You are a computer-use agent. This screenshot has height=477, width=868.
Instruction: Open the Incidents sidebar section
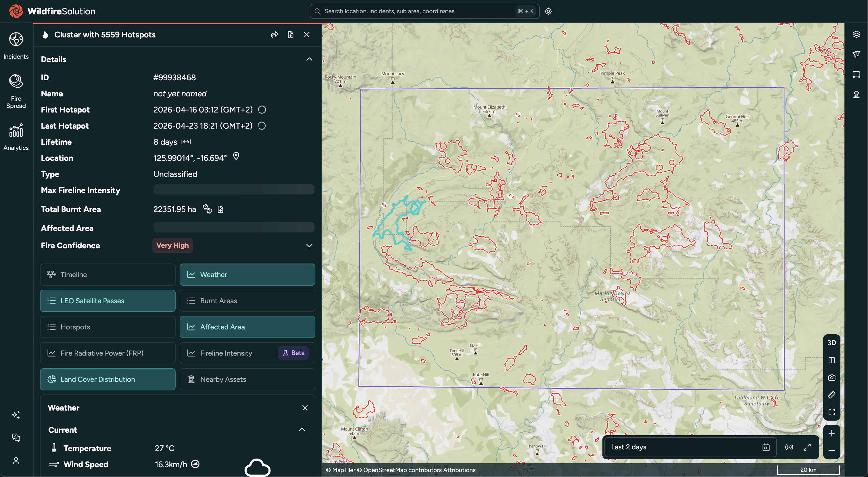tap(16, 46)
